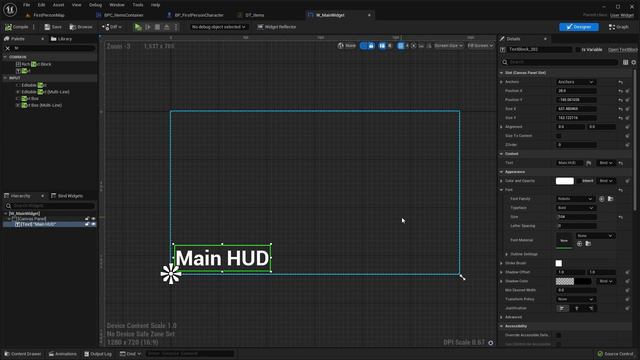Open the Asset menu

pyautogui.click(x=58, y=5)
